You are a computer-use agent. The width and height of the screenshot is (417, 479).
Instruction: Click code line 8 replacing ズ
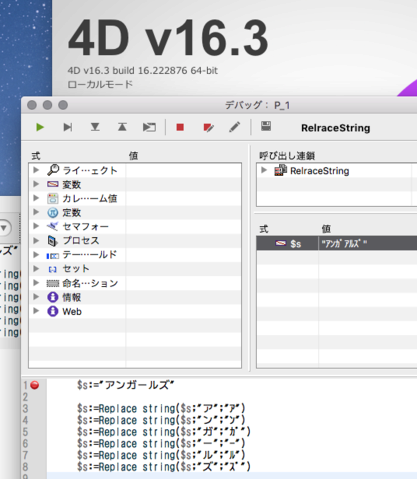click(x=164, y=467)
